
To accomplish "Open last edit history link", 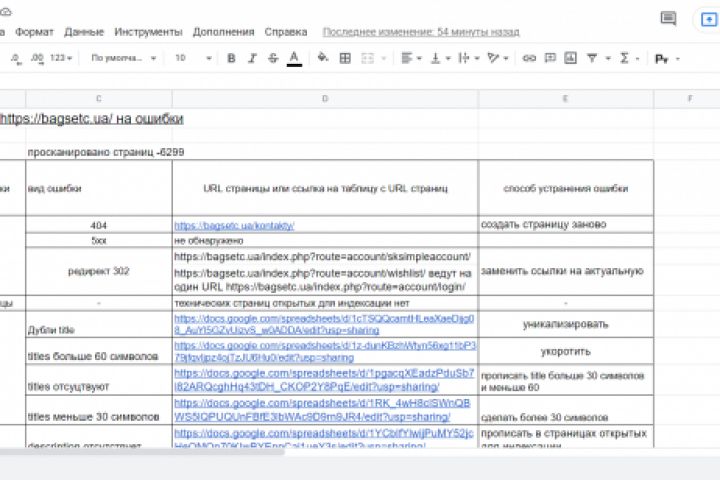I will [x=421, y=32].
